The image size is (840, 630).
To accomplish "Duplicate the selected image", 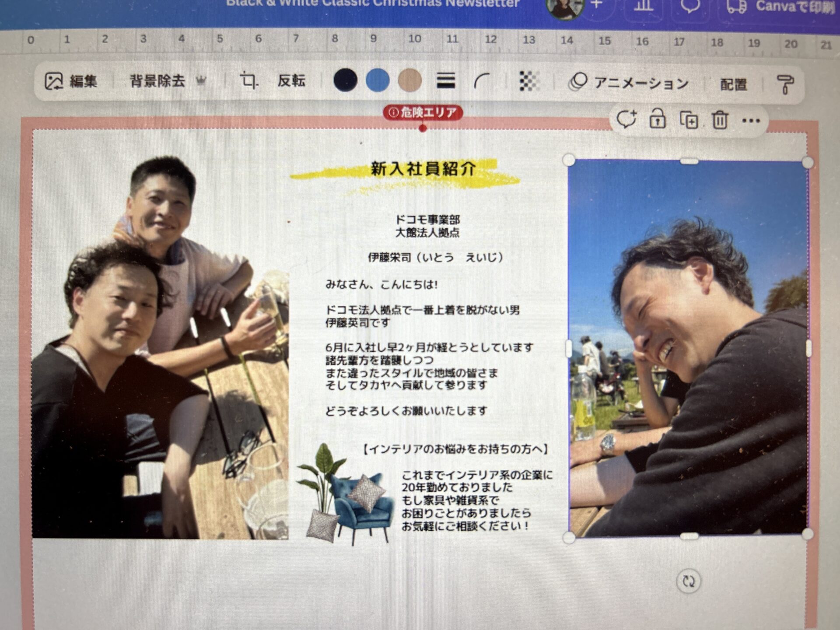I will click(689, 120).
